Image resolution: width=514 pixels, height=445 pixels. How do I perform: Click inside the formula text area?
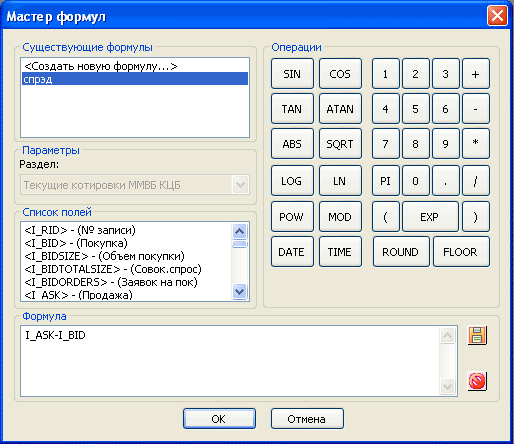pyautogui.click(x=230, y=361)
